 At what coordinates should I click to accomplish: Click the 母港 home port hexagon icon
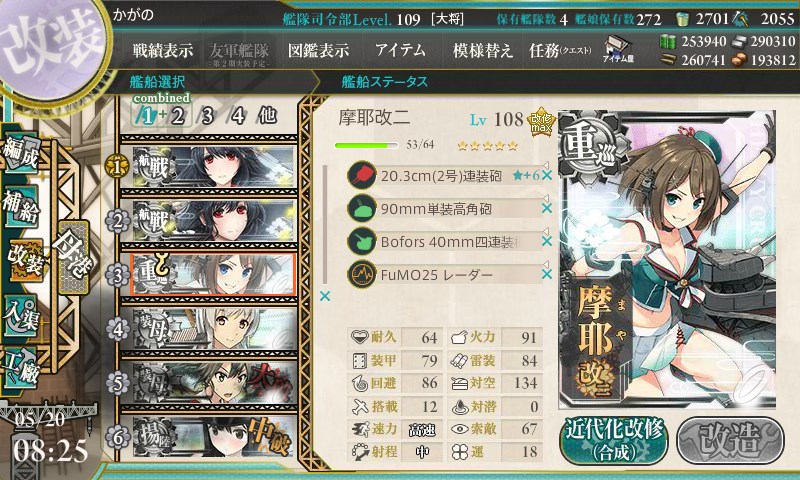point(74,257)
